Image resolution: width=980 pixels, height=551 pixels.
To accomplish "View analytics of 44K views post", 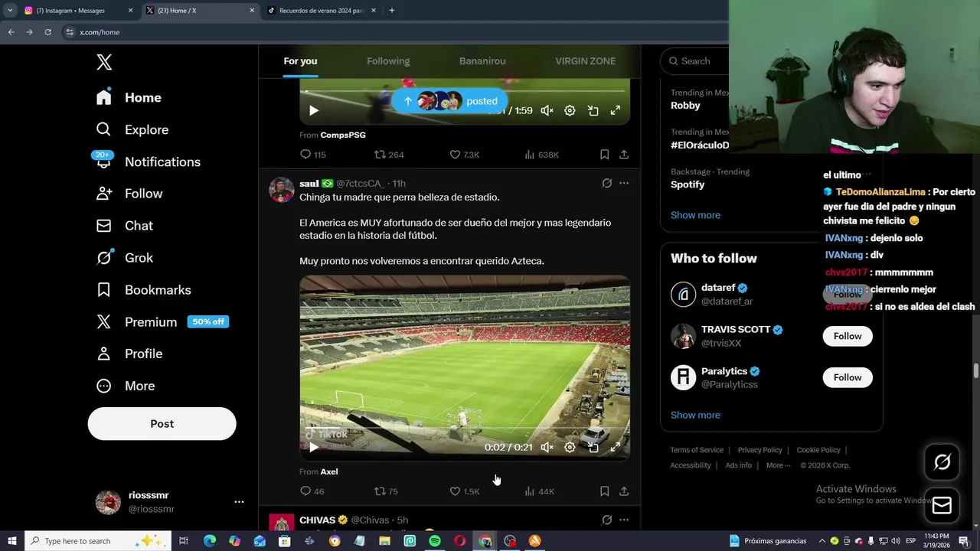I will pos(539,491).
